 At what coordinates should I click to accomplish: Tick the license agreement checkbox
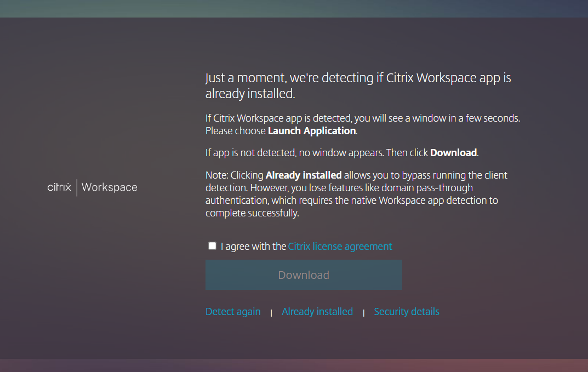[213, 246]
